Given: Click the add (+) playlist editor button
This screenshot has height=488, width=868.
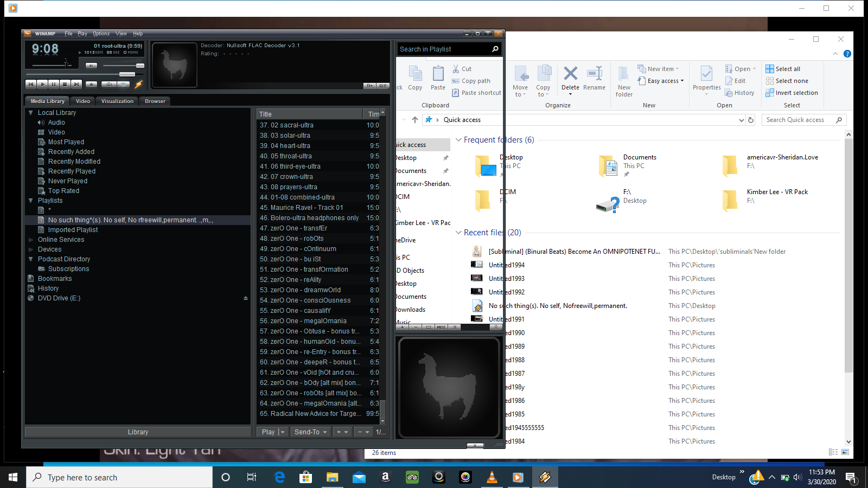Looking at the screenshot, I should click(x=403, y=327).
